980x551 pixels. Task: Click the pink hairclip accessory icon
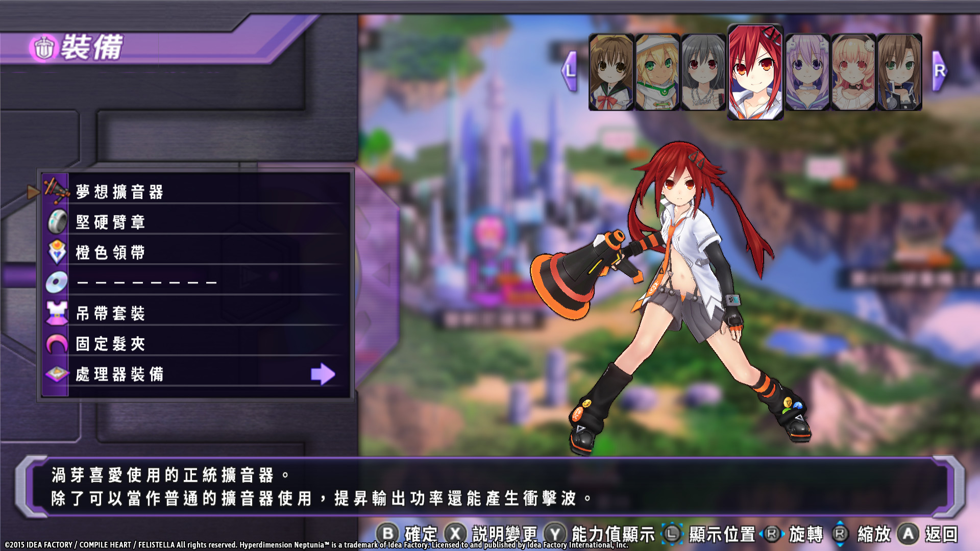click(x=57, y=343)
